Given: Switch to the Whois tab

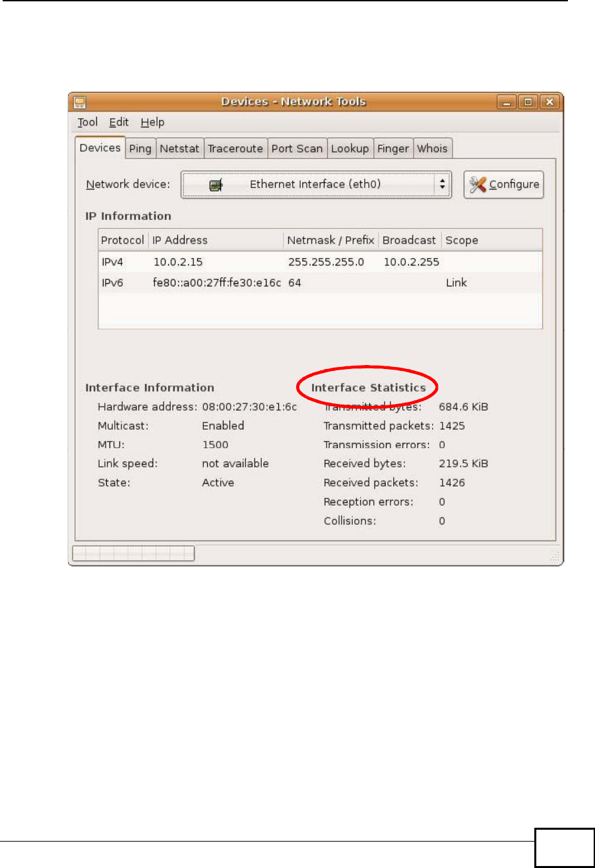Looking at the screenshot, I should (432, 149).
